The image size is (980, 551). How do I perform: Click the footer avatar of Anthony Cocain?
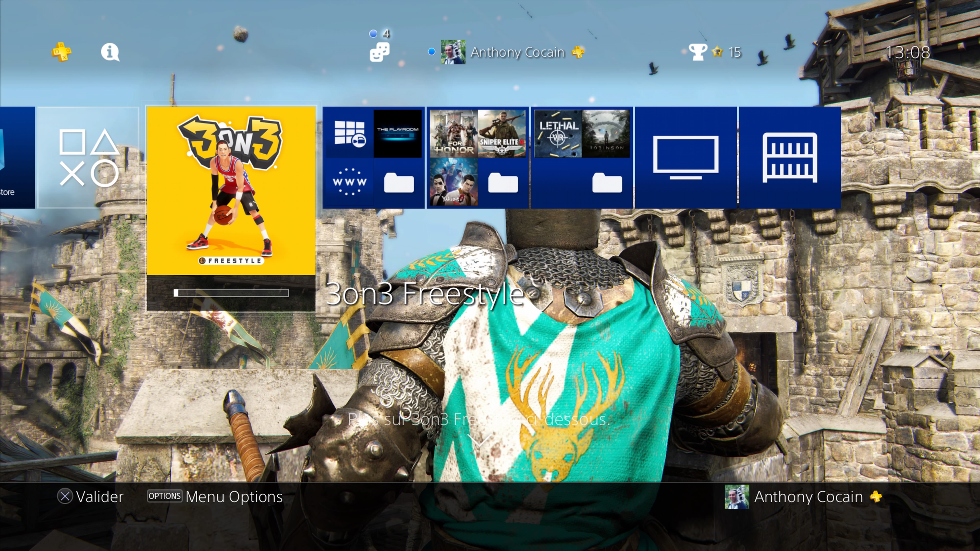coord(737,497)
